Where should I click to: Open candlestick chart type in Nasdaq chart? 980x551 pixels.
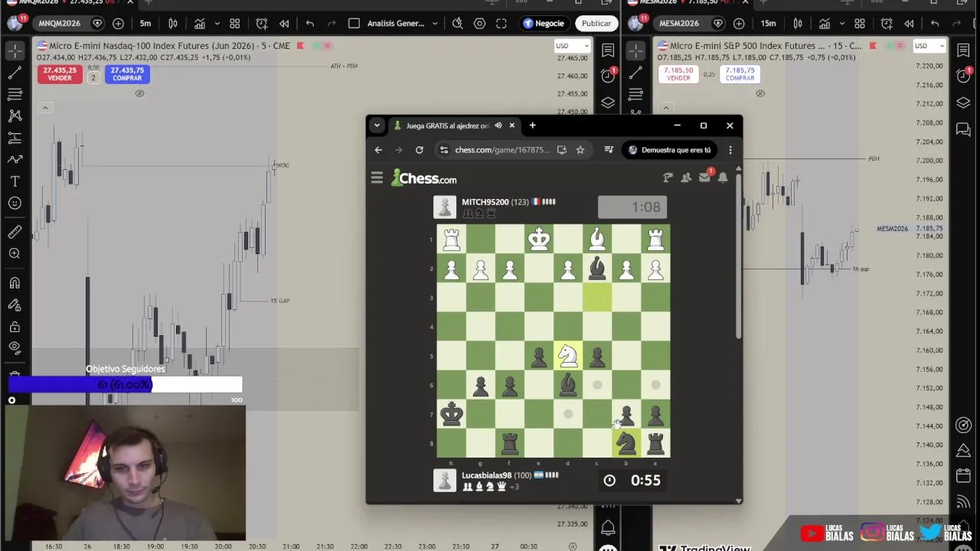(x=173, y=23)
